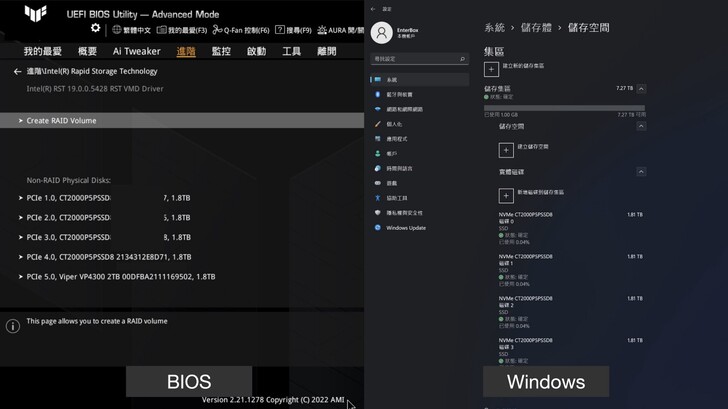Screen dimensions: 728x409
Task: Click the network 網路和網際網路 sidebar icon
Action: click(377, 109)
